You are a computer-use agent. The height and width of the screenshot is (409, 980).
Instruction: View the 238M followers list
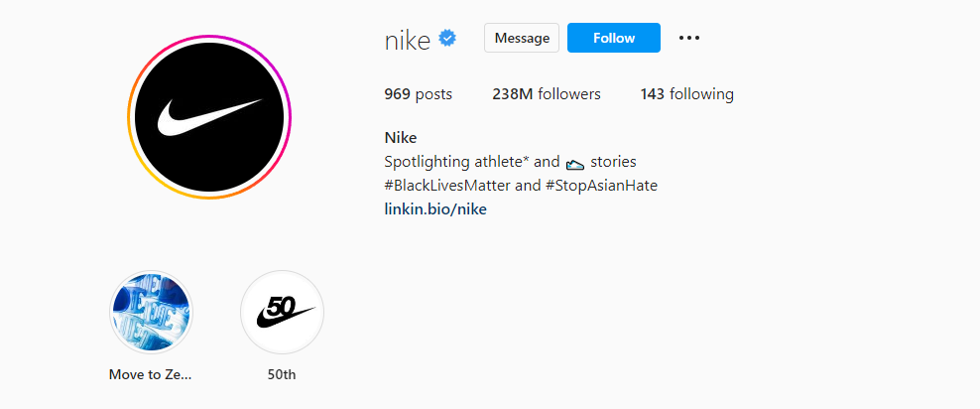pos(546,94)
